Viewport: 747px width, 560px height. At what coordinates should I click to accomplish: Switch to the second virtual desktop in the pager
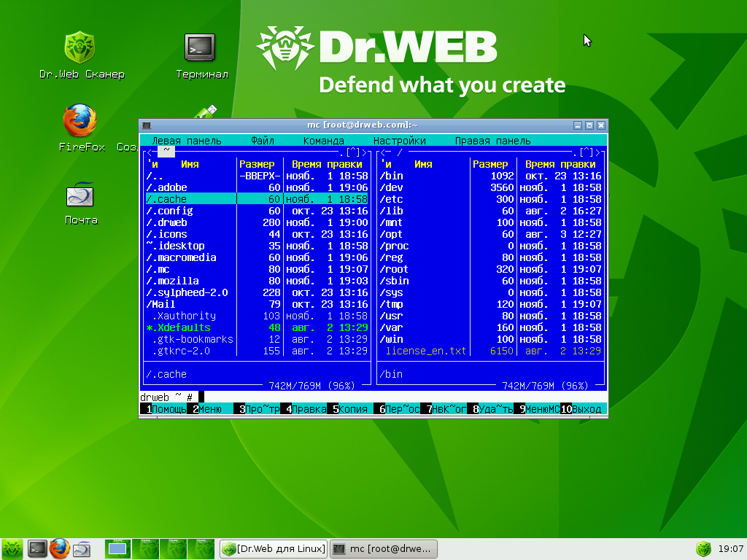[x=145, y=549]
